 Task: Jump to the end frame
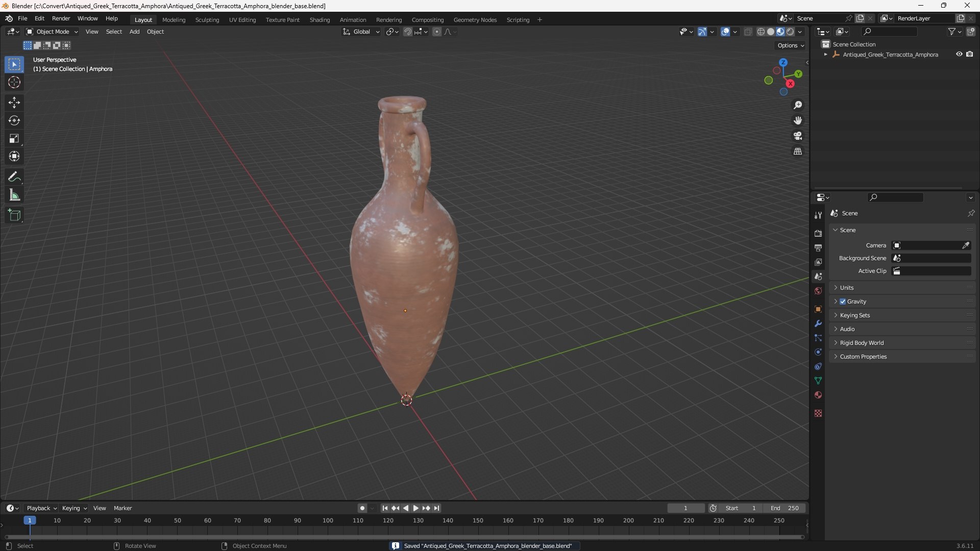pyautogui.click(x=436, y=508)
